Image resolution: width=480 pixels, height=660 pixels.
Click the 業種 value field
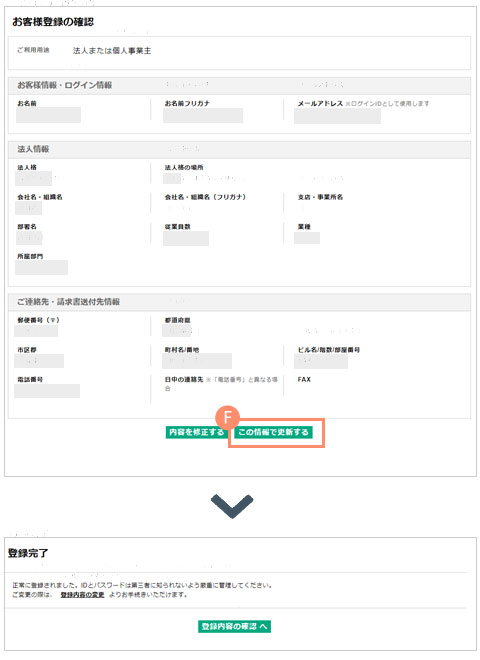click(307, 237)
